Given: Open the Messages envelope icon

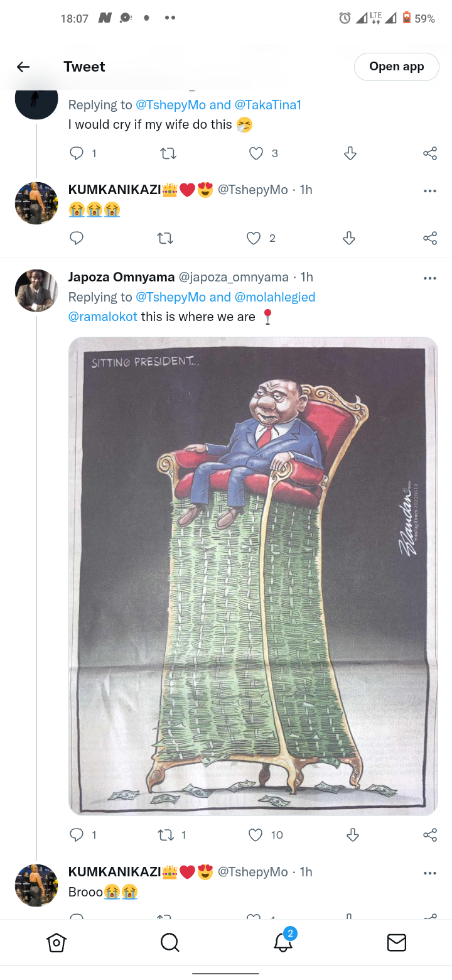Looking at the screenshot, I should click(396, 942).
